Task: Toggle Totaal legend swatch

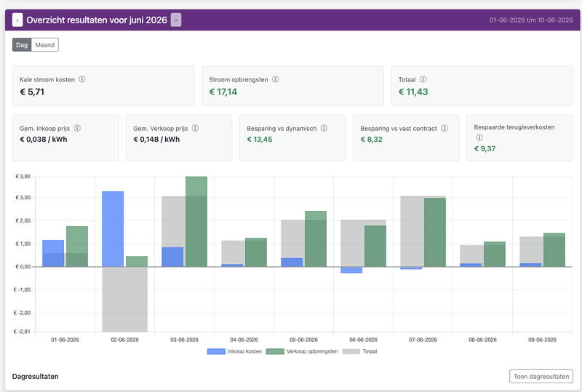Action: pyautogui.click(x=351, y=351)
